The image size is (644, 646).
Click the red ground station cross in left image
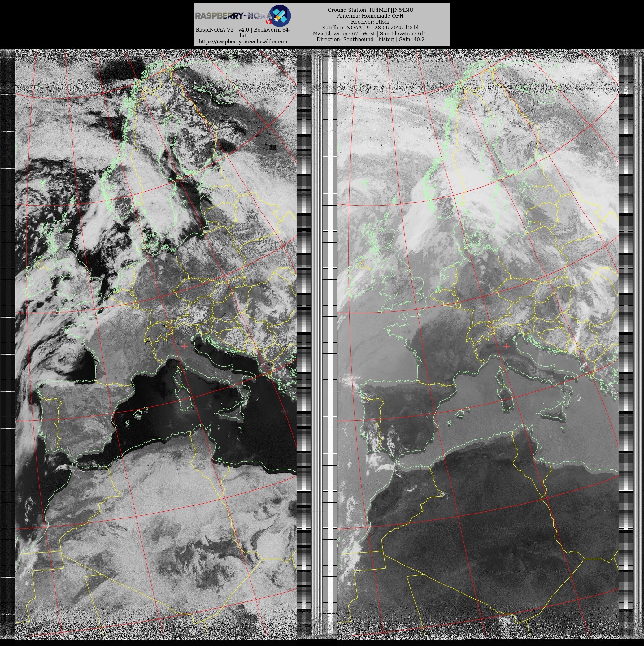coord(184,346)
